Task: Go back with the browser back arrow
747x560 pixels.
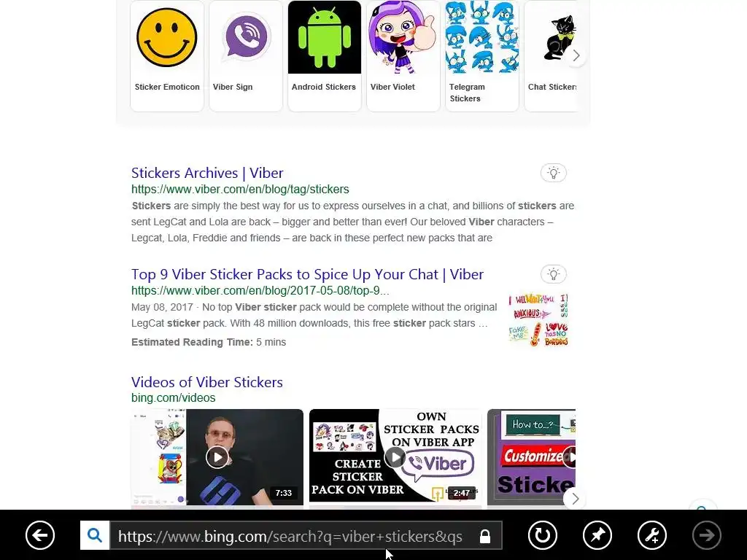Action: (40, 535)
